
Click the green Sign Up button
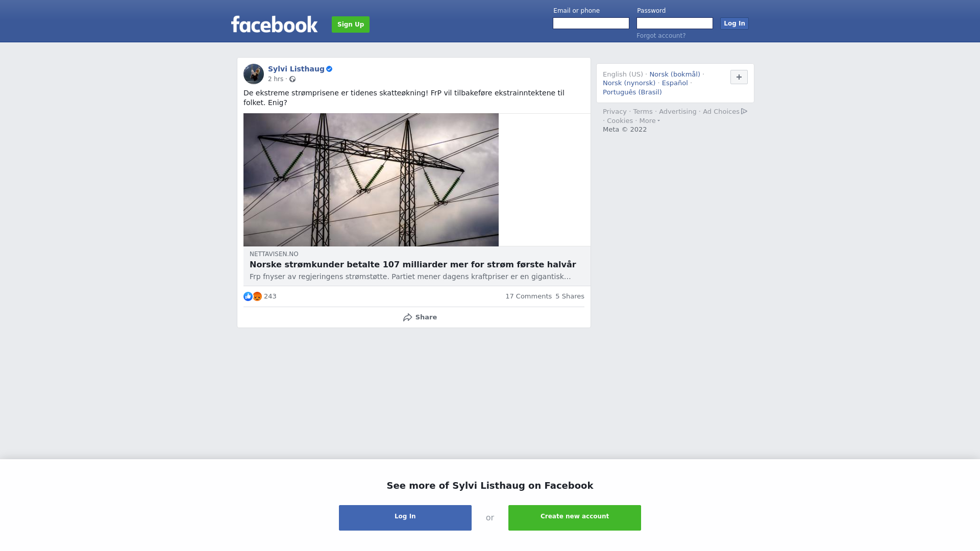click(351, 24)
